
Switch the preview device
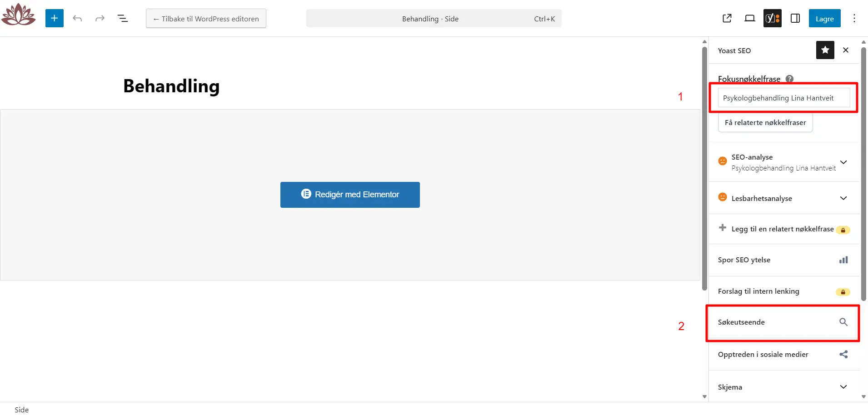coord(750,18)
